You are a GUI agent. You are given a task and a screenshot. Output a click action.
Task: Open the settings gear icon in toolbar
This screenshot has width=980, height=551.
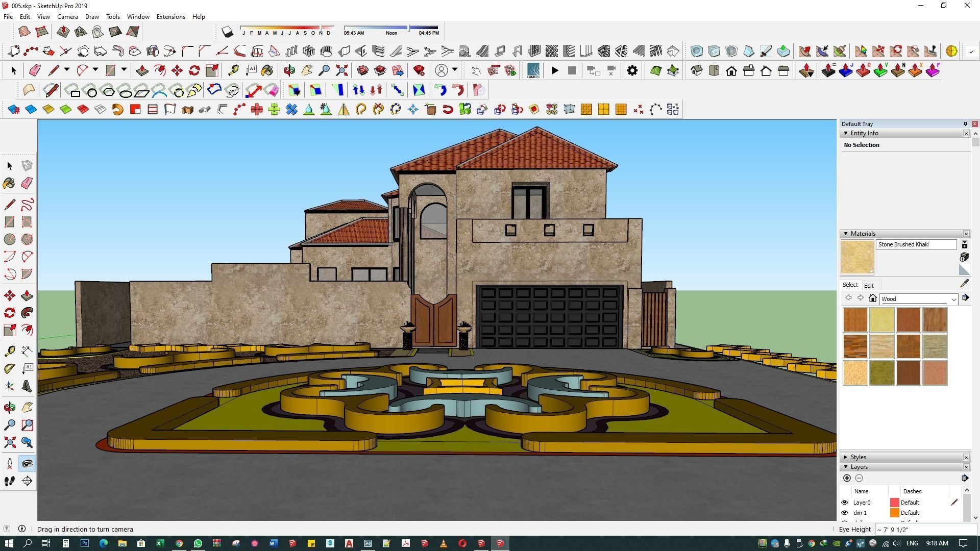pyautogui.click(x=632, y=70)
